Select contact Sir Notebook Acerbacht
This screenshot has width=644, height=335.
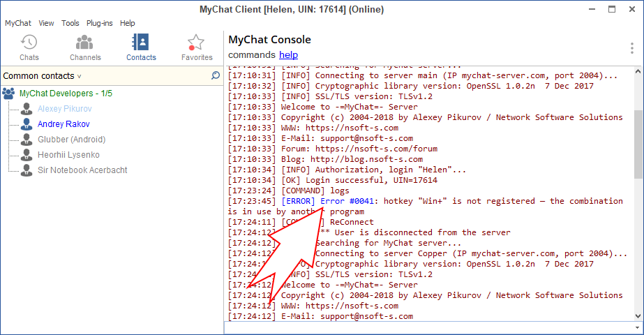pyautogui.click(x=82, y=170)
